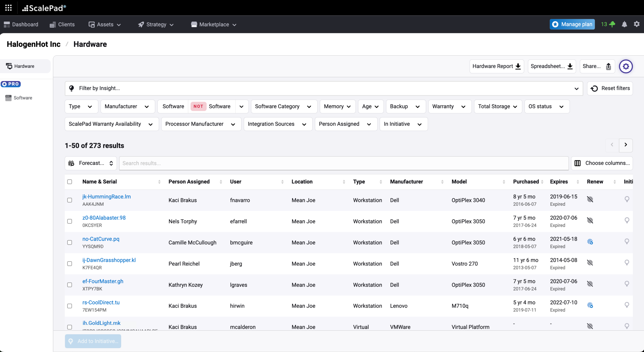Expand the Memory filter dropdown
644x352 pixels.
(x=338, y=106)
